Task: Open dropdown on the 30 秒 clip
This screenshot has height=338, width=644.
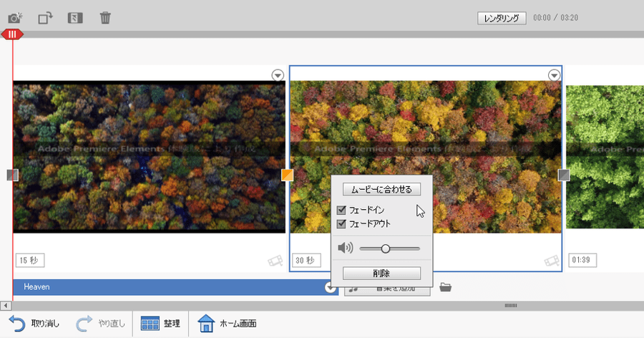Action: pos(554,75)
